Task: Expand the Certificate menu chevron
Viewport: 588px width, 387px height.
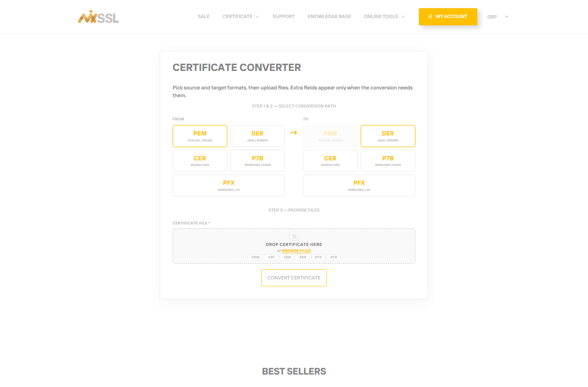Action: 257,17
